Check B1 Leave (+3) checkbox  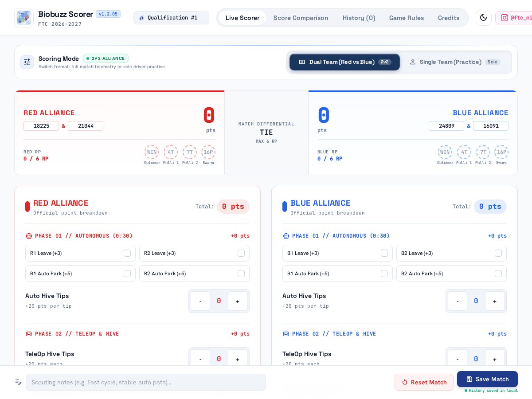384,253
